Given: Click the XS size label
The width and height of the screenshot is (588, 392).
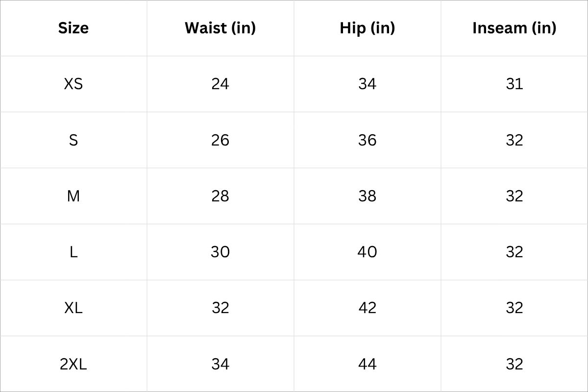Looking at the screenshot, I should [73, 84].
